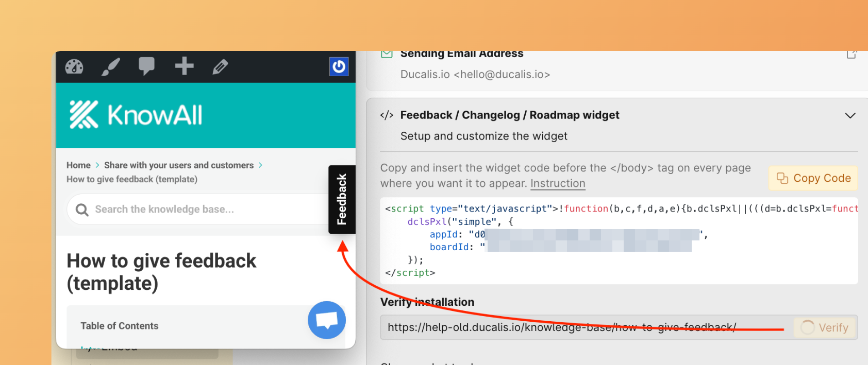The width and height of the screenshot is (868, 365).
Task: Click the pencil edit page icon
Action: pyautogui.click(x=220, y=66)
